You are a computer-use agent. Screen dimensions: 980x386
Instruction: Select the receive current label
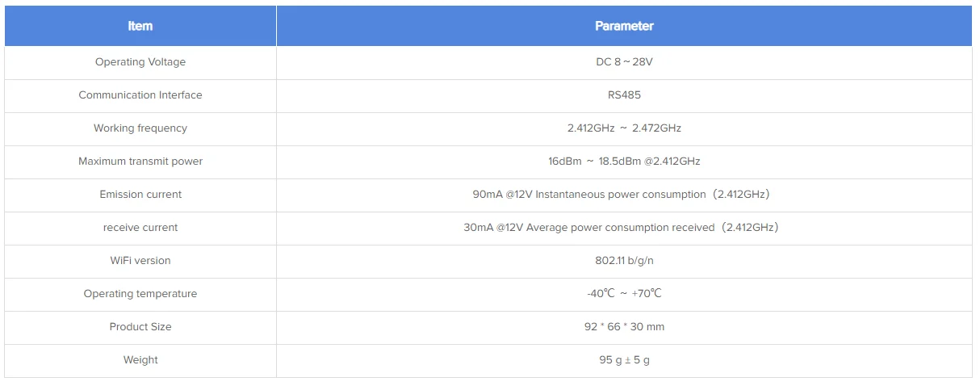(140, 228)
